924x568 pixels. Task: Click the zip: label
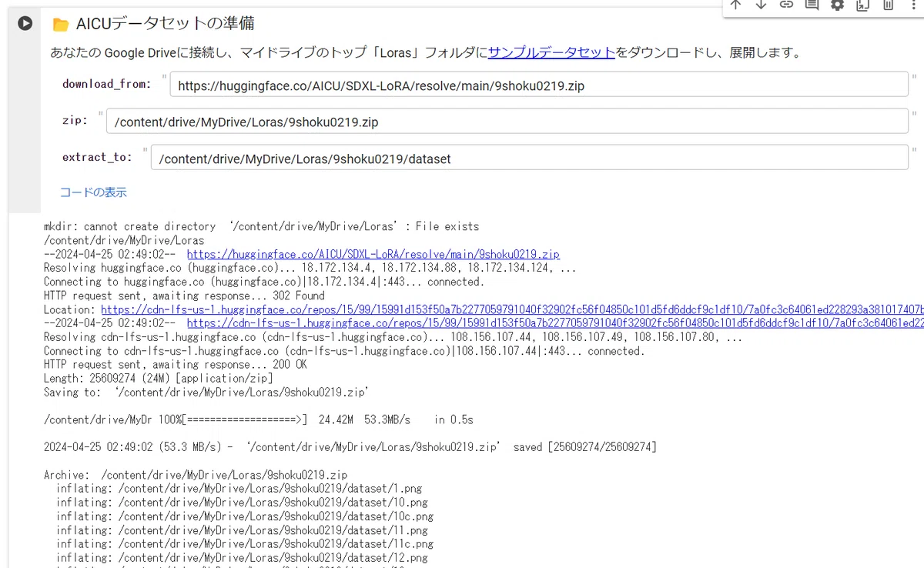pyautogui.click(x=75, y=120)
